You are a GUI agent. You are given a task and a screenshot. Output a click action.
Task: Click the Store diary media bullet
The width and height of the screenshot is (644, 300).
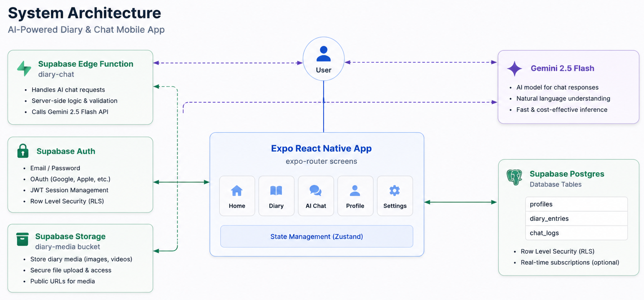coord(81,259)
